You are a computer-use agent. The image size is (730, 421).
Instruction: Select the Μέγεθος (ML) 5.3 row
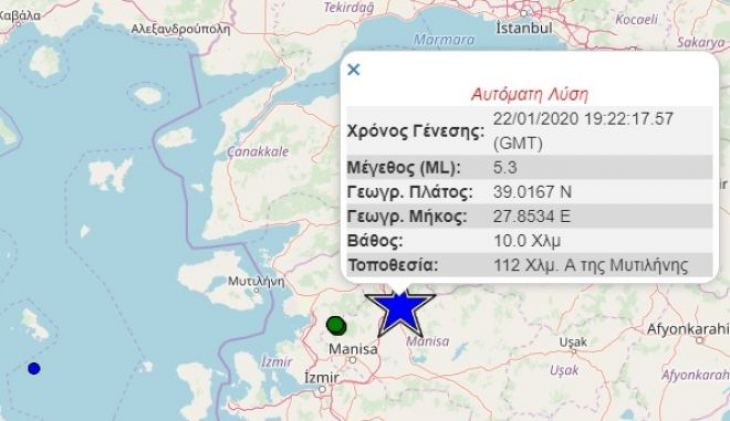pyautogui.click(x=529, y=167)
